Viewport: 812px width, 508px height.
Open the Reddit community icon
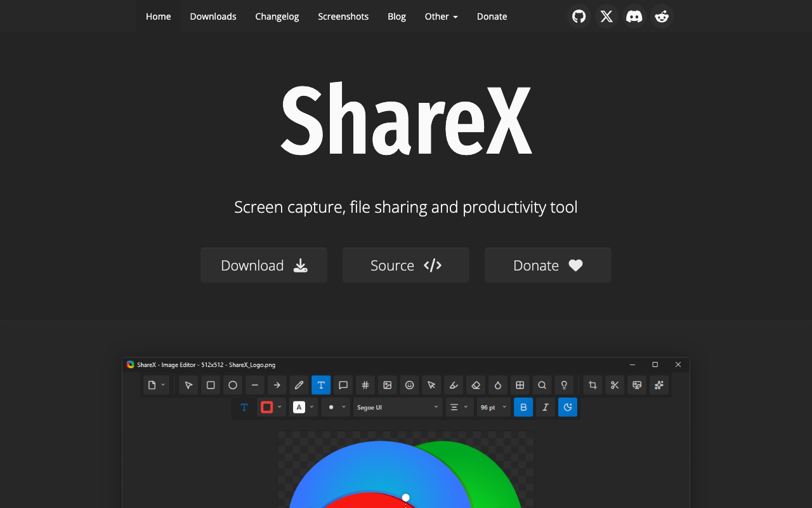[x=662, y=17]
